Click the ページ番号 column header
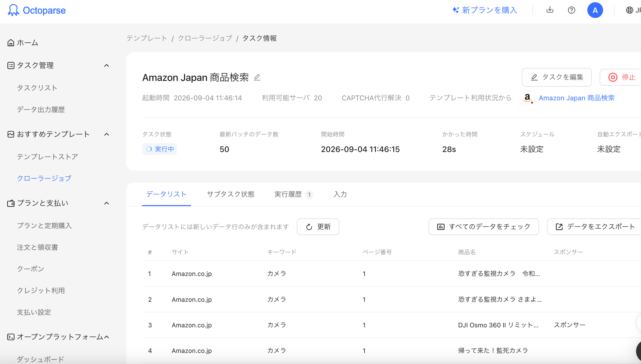641x364 pixels. 377,252
